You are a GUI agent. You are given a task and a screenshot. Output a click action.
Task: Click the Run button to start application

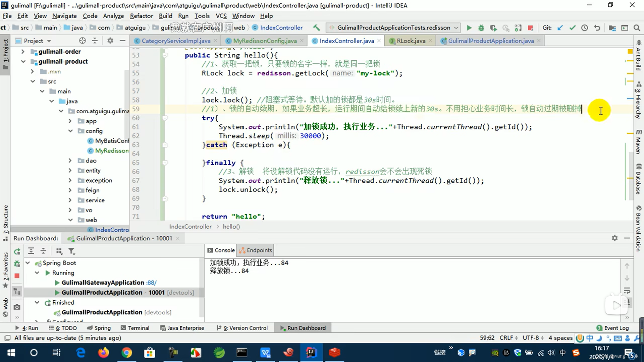(x=469, y=28)
